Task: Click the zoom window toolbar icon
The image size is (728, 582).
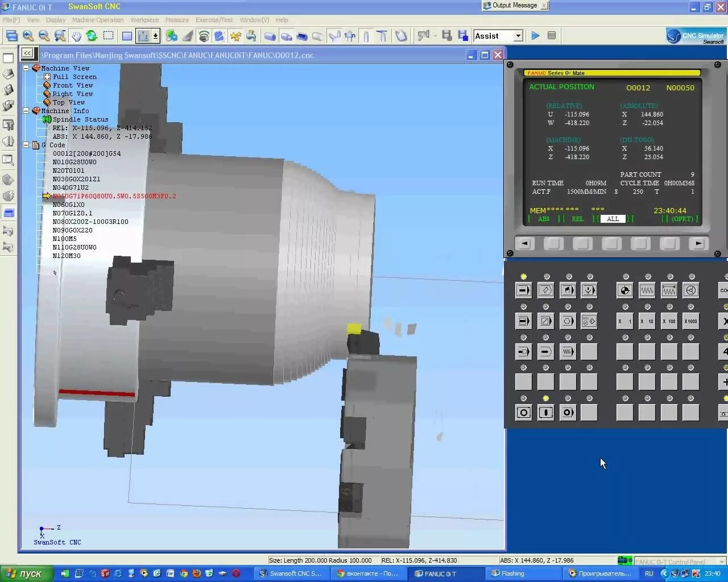Action: click(60, 36)
